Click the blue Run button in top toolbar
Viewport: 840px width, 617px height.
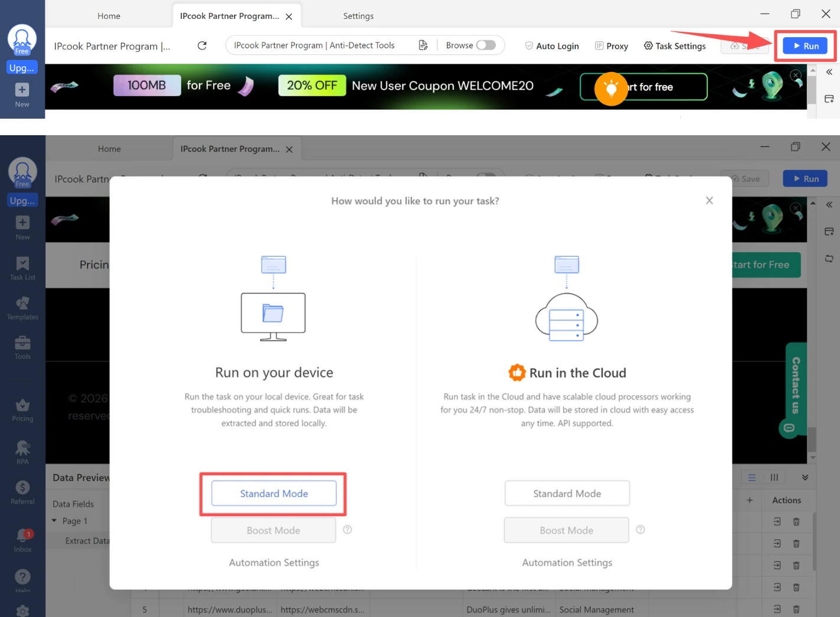tap(806, 46)
